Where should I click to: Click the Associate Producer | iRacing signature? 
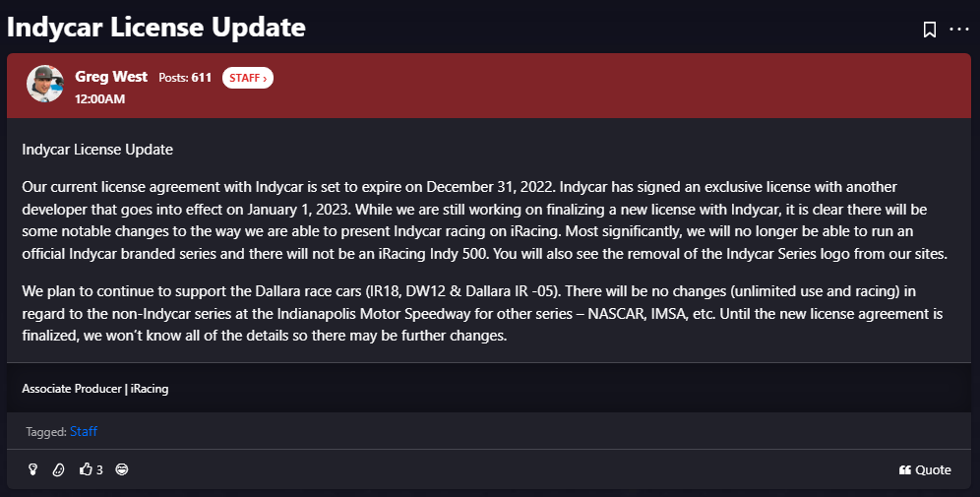(x=95, y=388)
